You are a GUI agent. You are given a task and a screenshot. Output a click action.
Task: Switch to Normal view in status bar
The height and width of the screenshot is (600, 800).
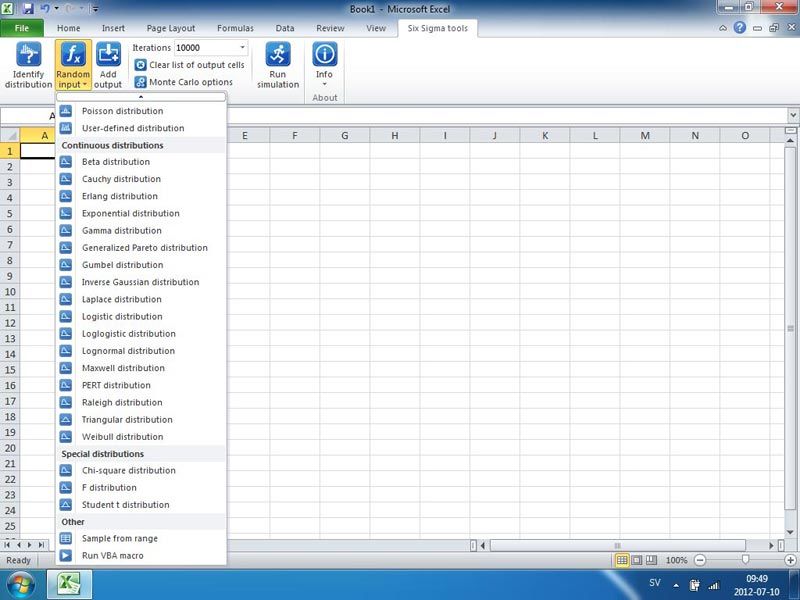pyautogui.click(x=622, y=560)
